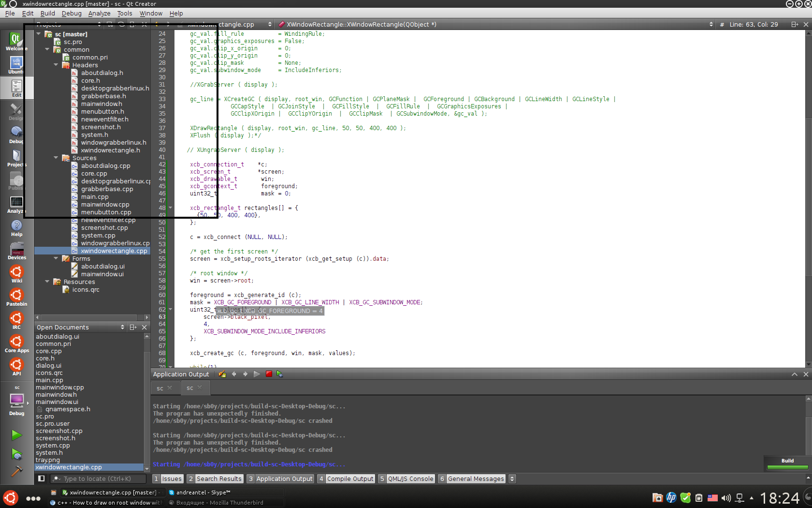Open the Welcome mode in sidebar
The image size is (812, 508).
16,41
